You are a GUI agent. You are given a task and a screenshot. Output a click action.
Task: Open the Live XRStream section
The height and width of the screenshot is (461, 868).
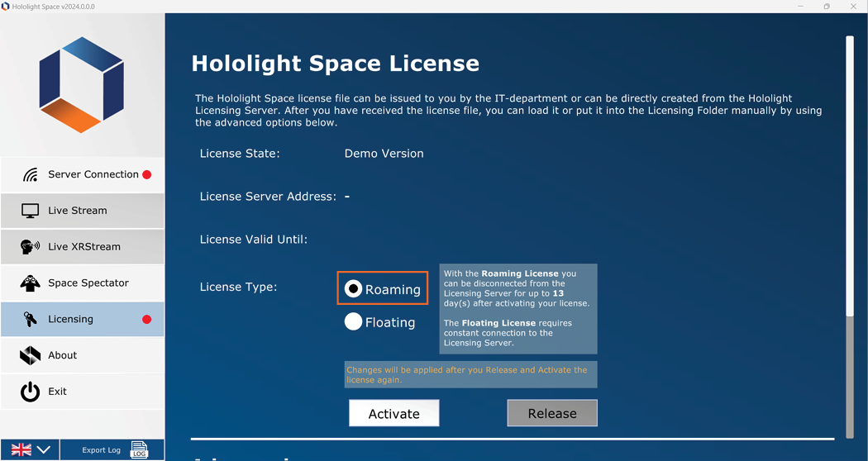(x=83, y=247)
